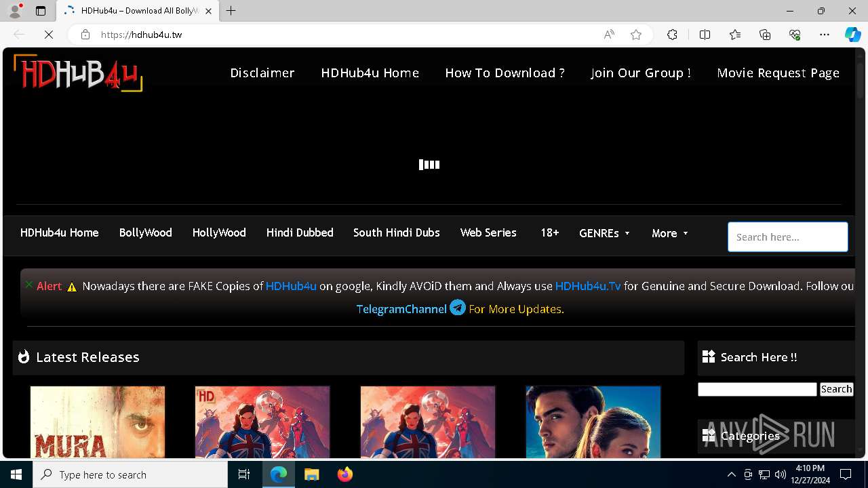Viewport: 868px width, 488px height.
Task: Expand the GENREs dropdown menu
Action: pyautogui.click(x=604, y=233)
